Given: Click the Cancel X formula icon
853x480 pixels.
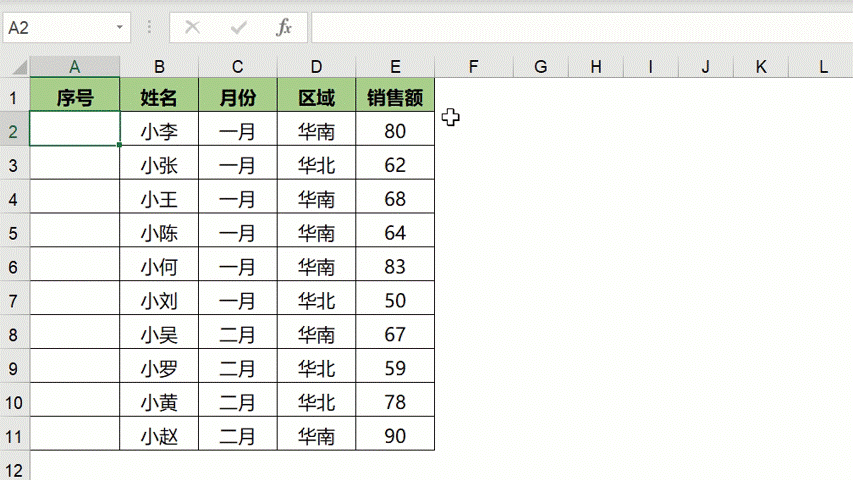Looking at the screenshot, I should pos(193,27).
